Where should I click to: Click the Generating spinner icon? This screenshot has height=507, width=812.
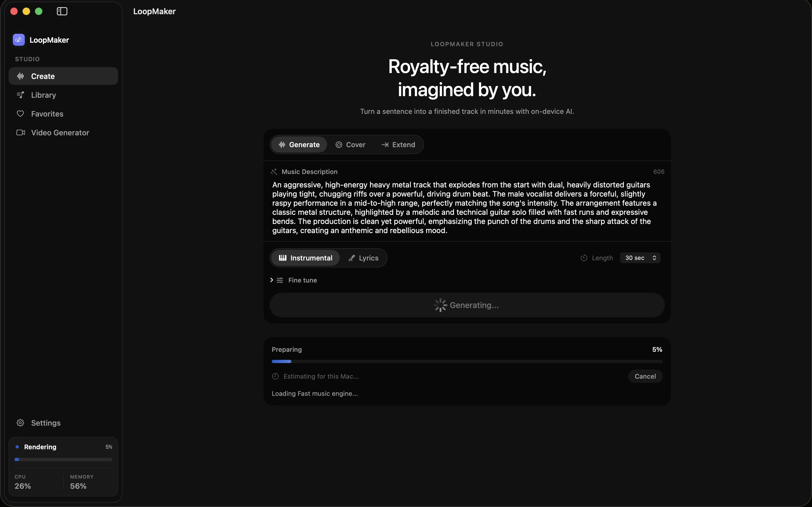[440, 305]
